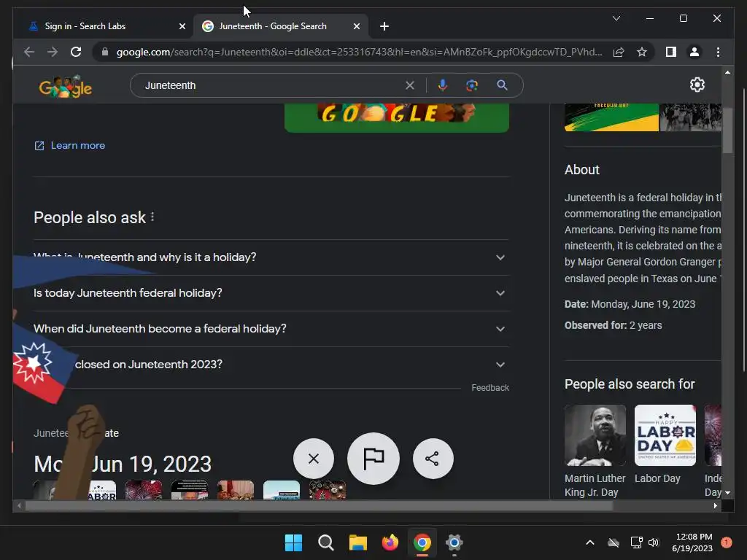The image size is (747, 560).
Task: Click the page vertical scrollbar thumb
Action: coord(727,129)
